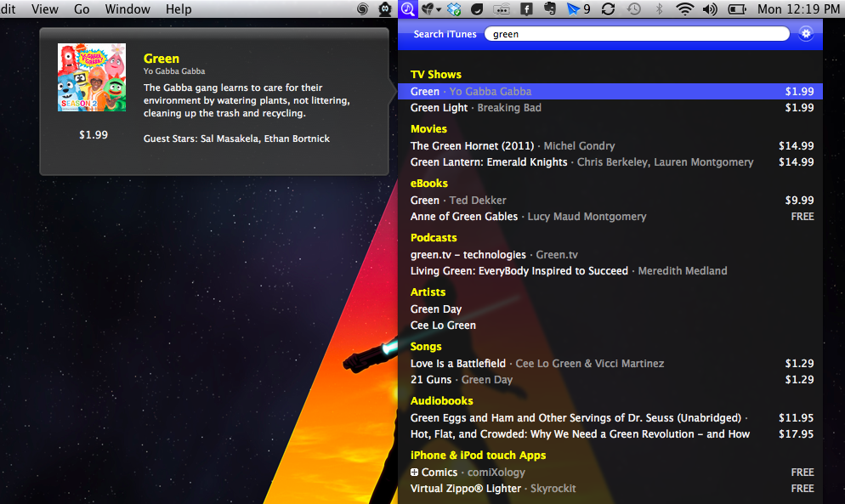The width and height of the screenshot is (845, 504).
Task: Open the View menu
Action: click(x=45, y=8)
